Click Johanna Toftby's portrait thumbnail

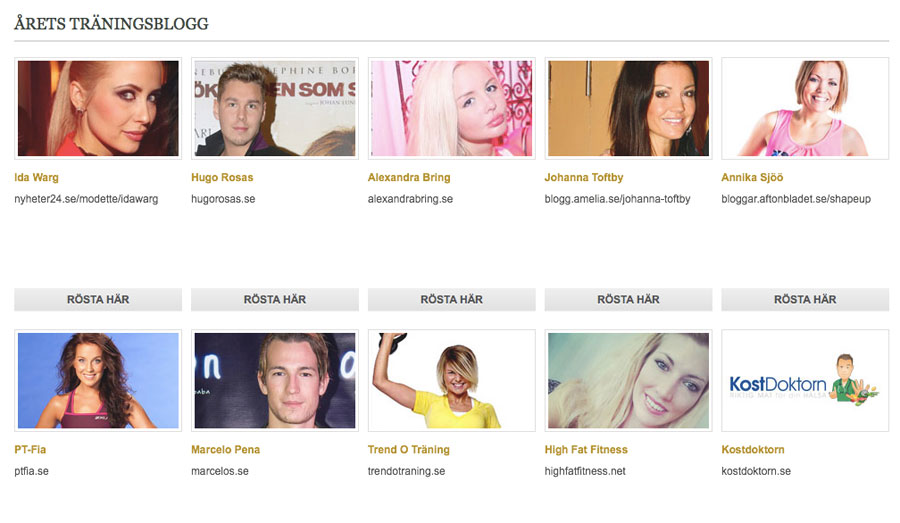(x=629, y=109)
